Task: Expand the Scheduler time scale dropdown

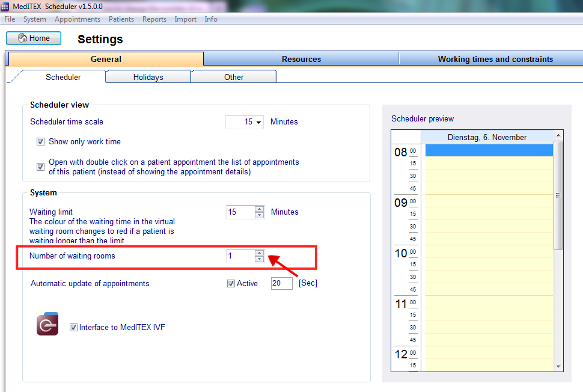Action: tap(258, 122)
